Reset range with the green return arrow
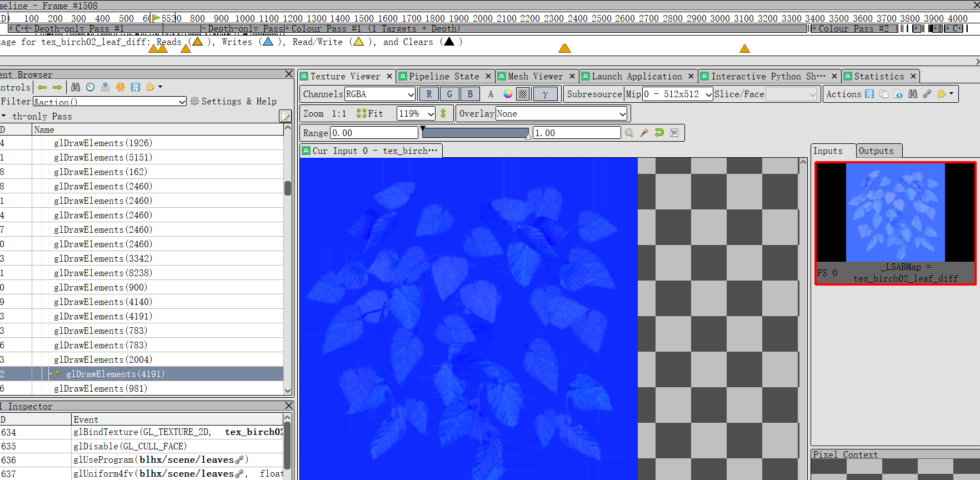The image size is (980, 480). coord(659,133)
